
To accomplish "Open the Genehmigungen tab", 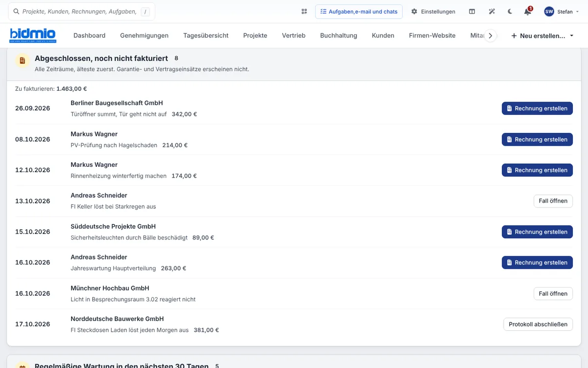I will point(144,35).
